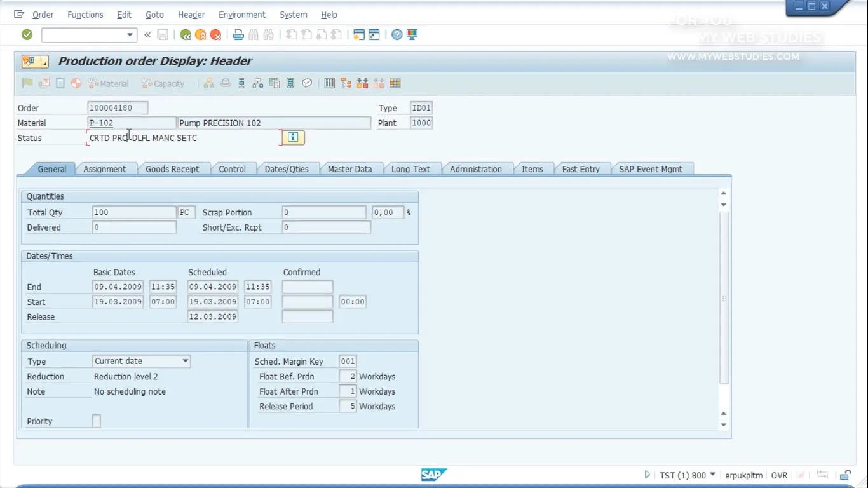Click the green Enter checkmark icon
Screen dimensions: 868x488
27,35
